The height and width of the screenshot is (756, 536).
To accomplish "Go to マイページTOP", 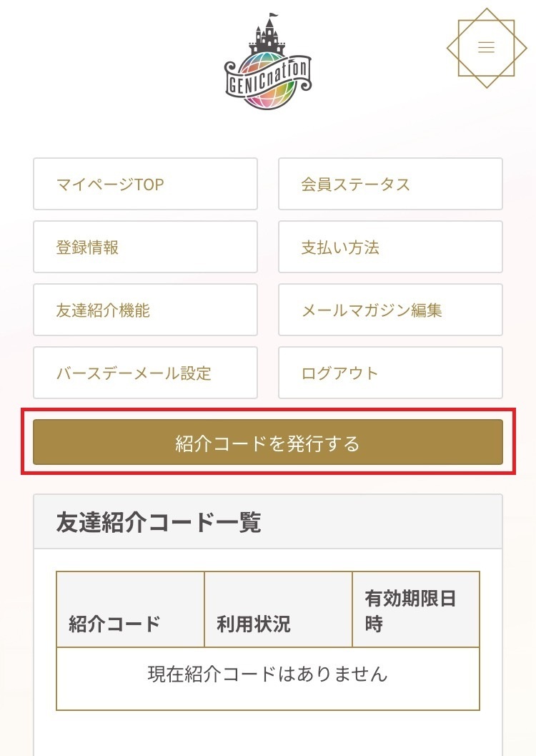I will click(x=145, y=184).
